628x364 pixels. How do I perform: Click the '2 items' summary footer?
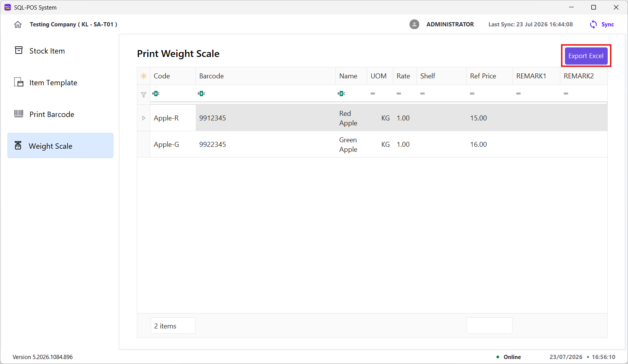(x=173, y=326)
